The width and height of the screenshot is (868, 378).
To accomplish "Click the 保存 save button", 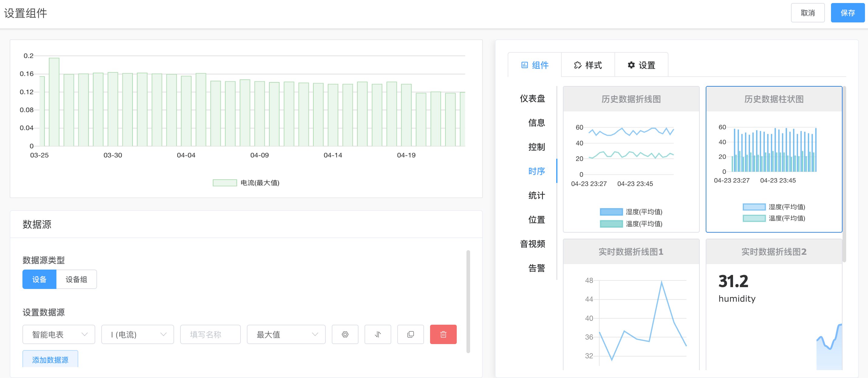I will pyautogui.click(x=847, y=13).
